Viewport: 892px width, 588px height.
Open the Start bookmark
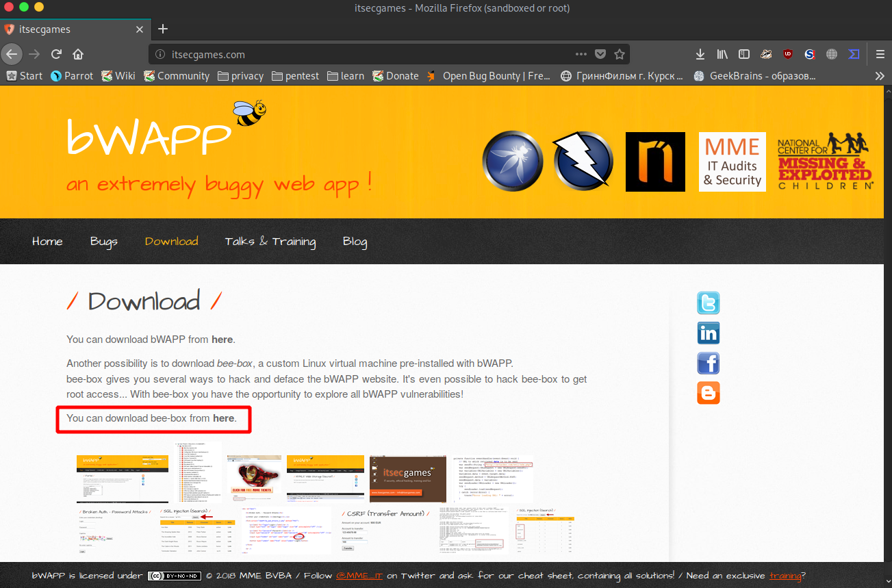point(25,76)
